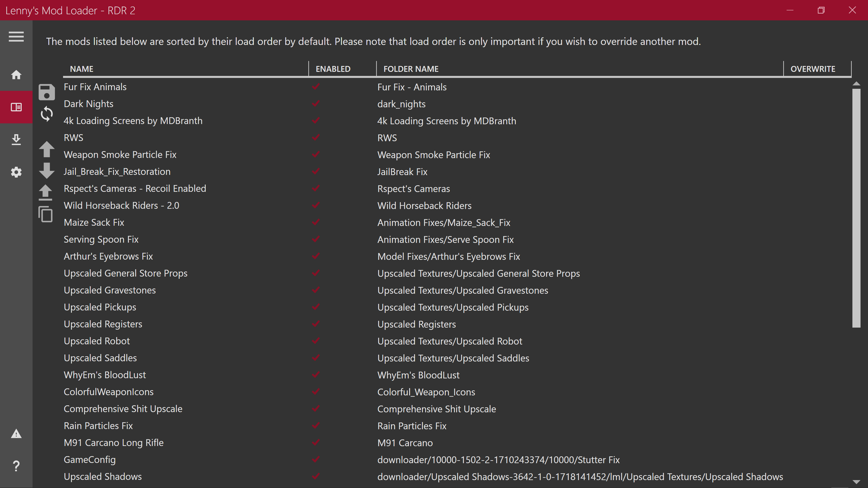Click the scrollbar down arrow
This screenshot has width=868, height=488.
click(x=856, y=482)
